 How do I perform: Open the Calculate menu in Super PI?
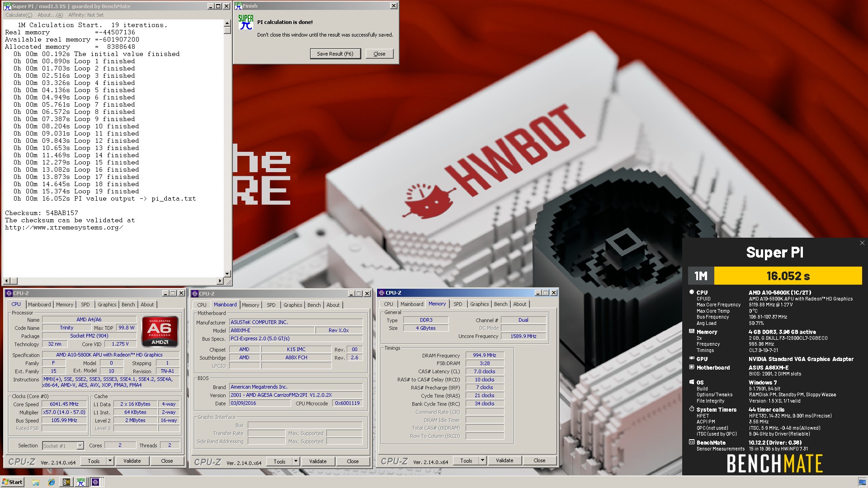pos(19,15)
